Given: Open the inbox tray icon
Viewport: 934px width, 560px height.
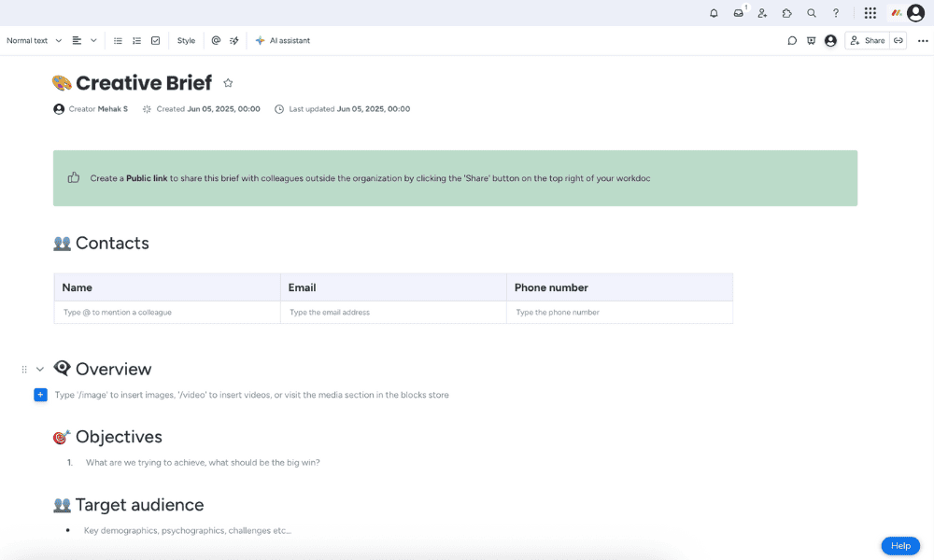Looking at the screenshot, I should point(739,13).
